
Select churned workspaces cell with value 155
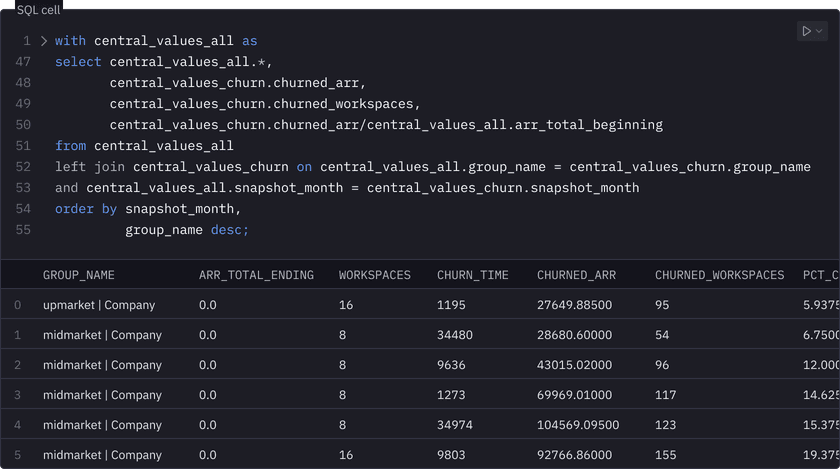pos(666,455)
